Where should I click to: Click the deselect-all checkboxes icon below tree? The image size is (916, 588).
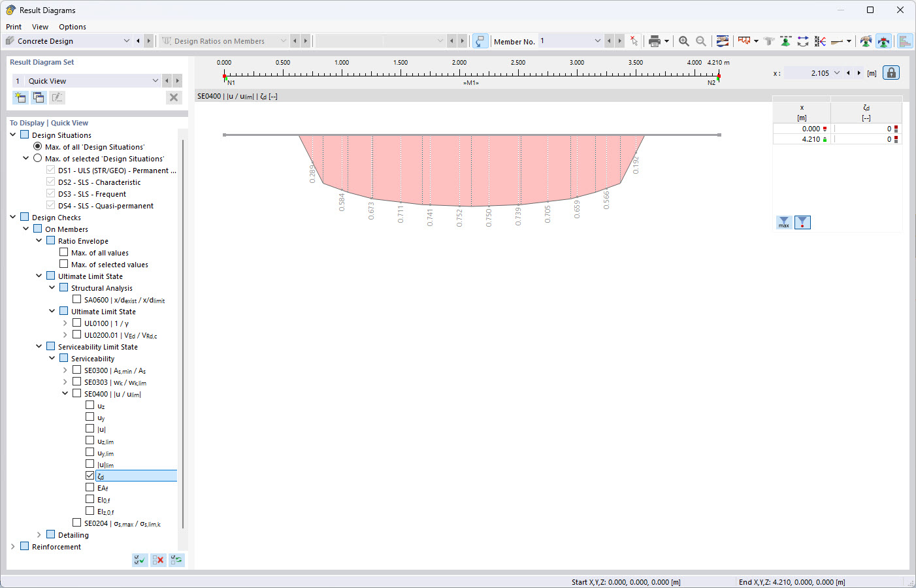pos(157,560)
